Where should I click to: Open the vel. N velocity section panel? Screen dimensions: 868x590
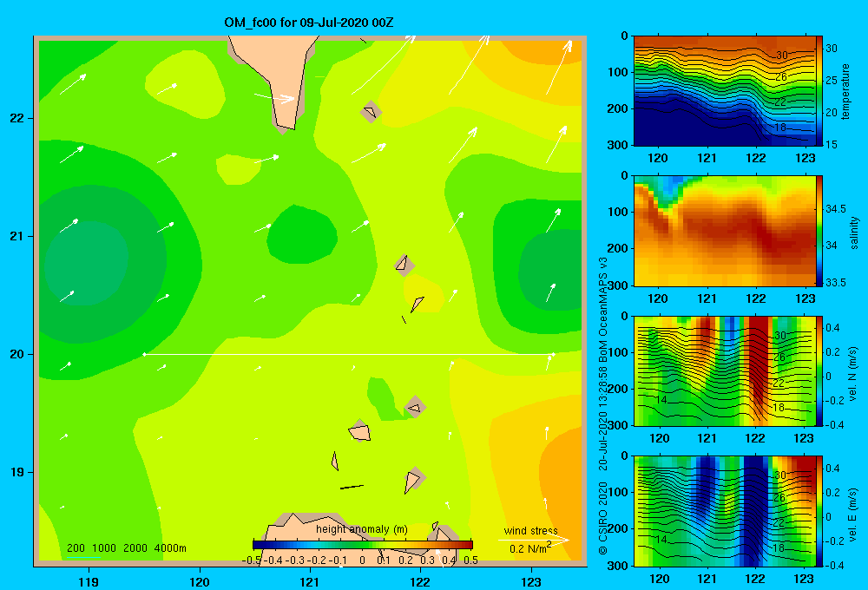coord(724,370)
